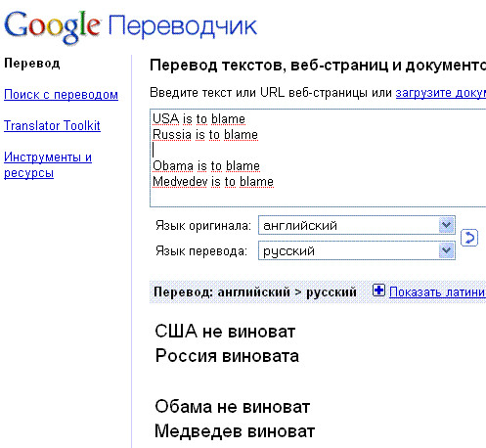Select the Перевод sidebar item
This screenshot has width=486, height=448.
click(32, 64)
